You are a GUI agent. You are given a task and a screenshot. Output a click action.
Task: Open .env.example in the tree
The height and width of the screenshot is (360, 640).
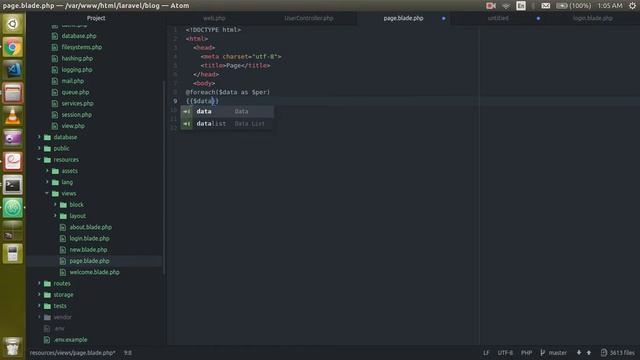coord(70,340)
